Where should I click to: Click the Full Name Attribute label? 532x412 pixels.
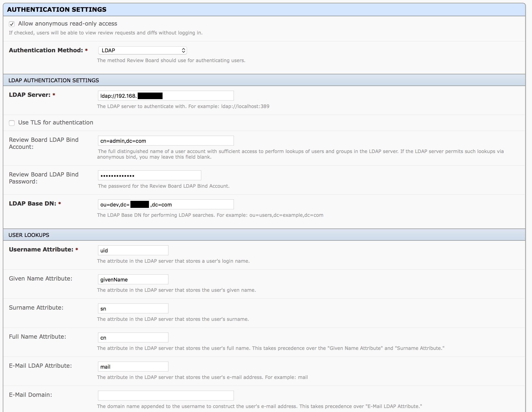pyautogui.click(x=38, y=337)
